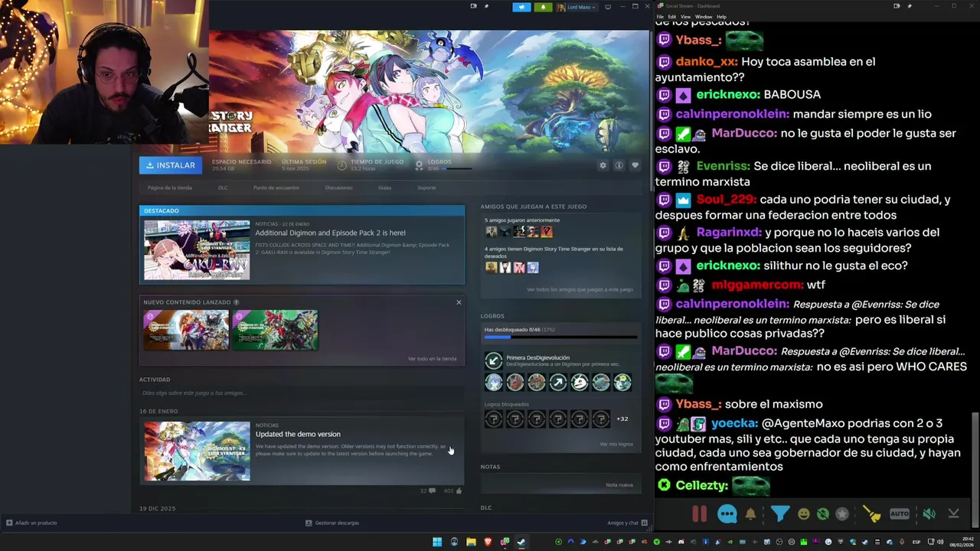Open the second new DLC content thumbnail
This screenshot has width=980, height=551.
tap(275, 330)
